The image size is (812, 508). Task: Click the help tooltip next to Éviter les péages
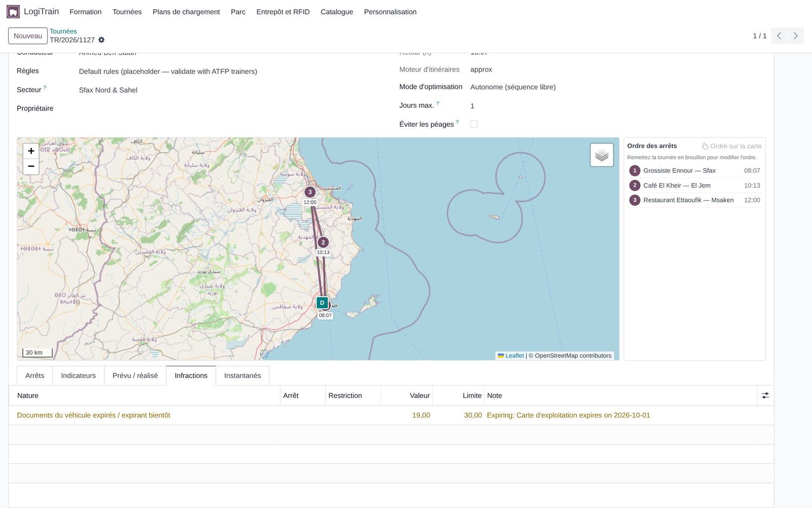457,122
